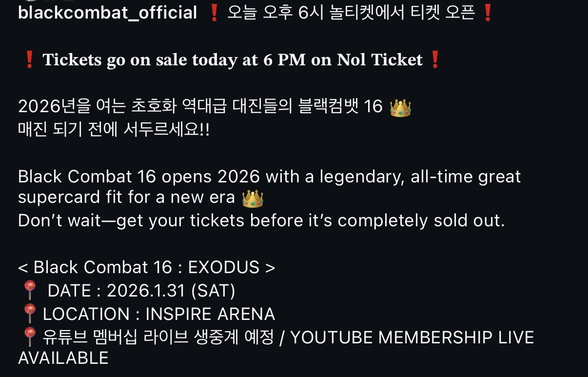588x377 pixels.
Task: Click the YOUTUBE MEMBERSHIP LIVE text
Action: click(x=412, y=337)
